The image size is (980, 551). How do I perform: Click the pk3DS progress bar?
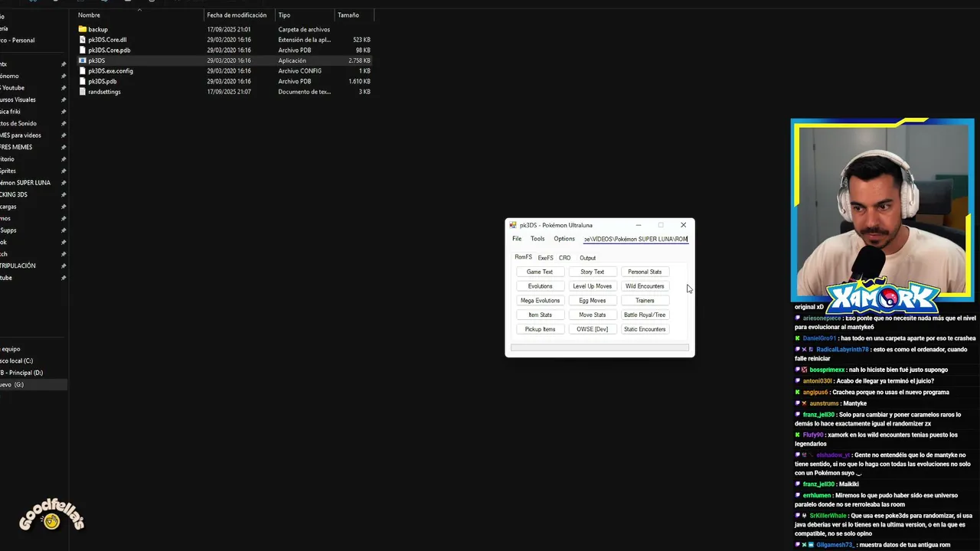tap(599, 347)
